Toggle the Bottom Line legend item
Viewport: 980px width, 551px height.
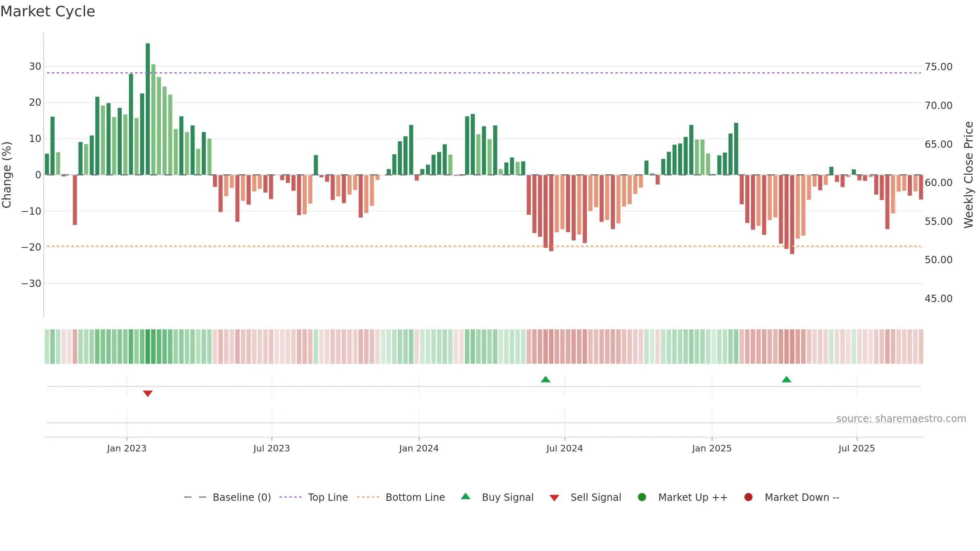click(x=401, y=497)
